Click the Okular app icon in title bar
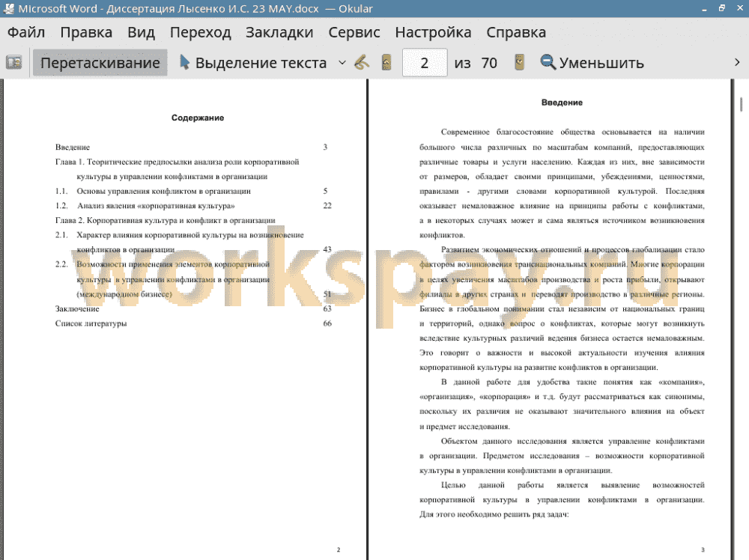The width and height of the screenshot is (749, 560). [8, 8]
